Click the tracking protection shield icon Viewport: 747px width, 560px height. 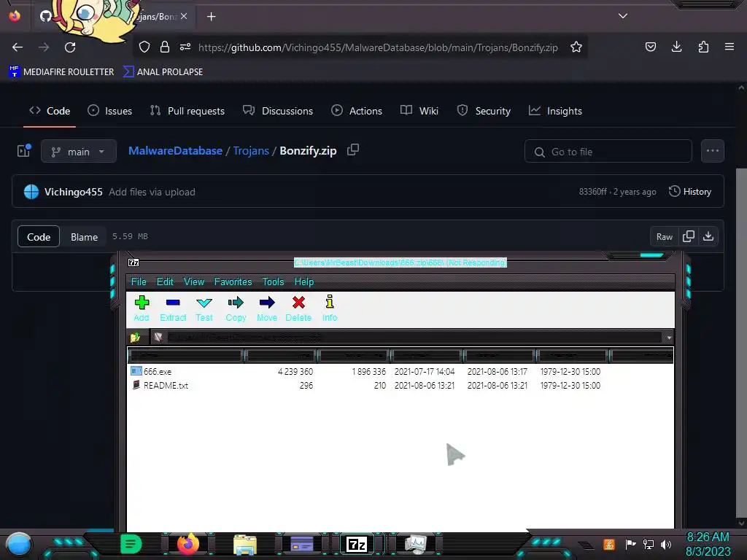(144, 47)
